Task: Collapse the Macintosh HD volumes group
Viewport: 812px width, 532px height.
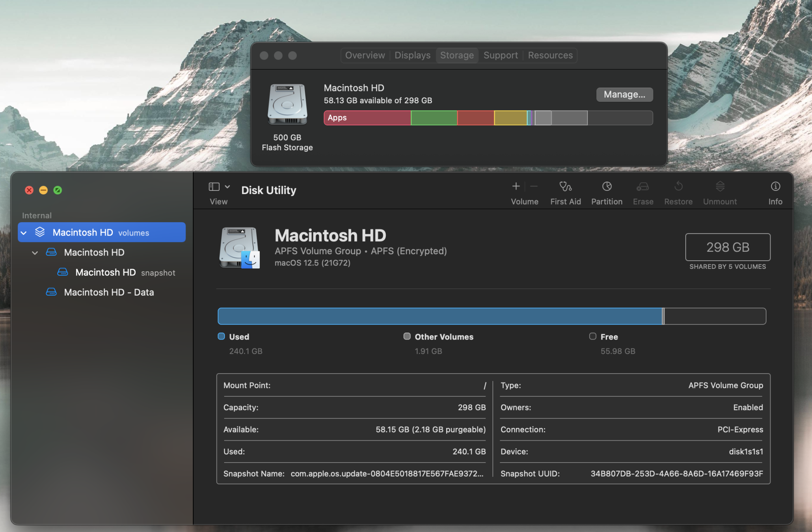Action: point(24,233)
